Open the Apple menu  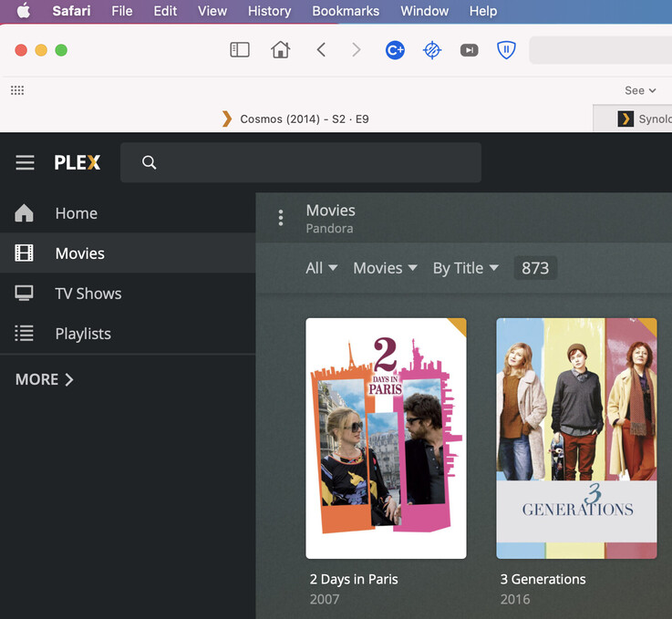click(x=24, y=11)
